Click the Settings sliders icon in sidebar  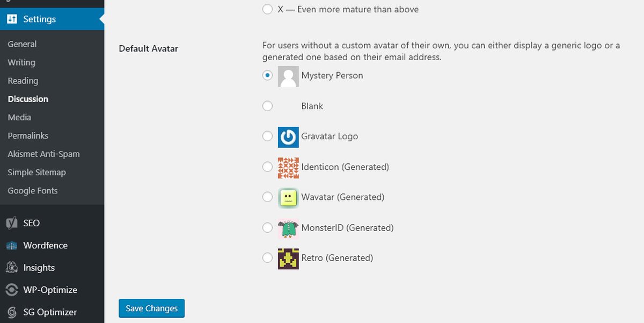click(12, 19)
